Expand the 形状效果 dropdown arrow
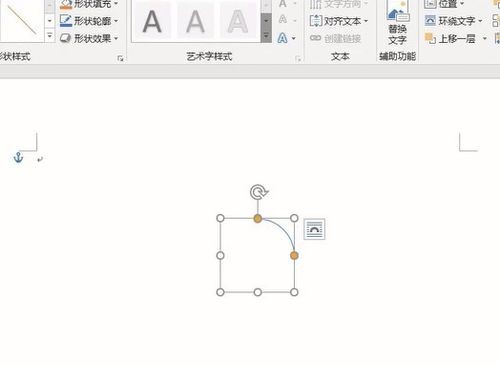 click(116, 38)
